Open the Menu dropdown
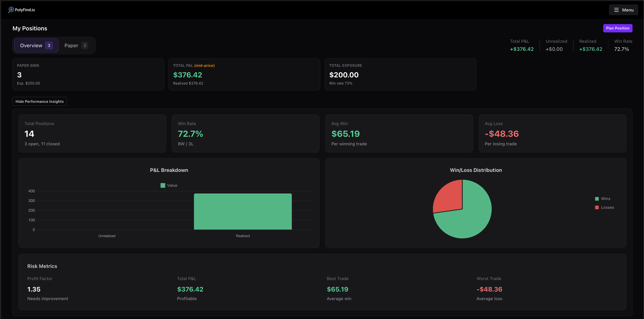Screen dimensions: 644x319 pyautogui.click(x=624, y=10)
